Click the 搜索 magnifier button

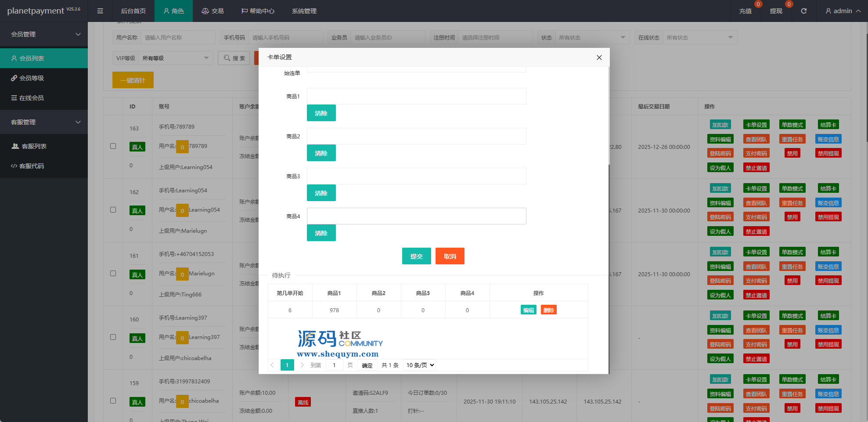pos(234,58)
